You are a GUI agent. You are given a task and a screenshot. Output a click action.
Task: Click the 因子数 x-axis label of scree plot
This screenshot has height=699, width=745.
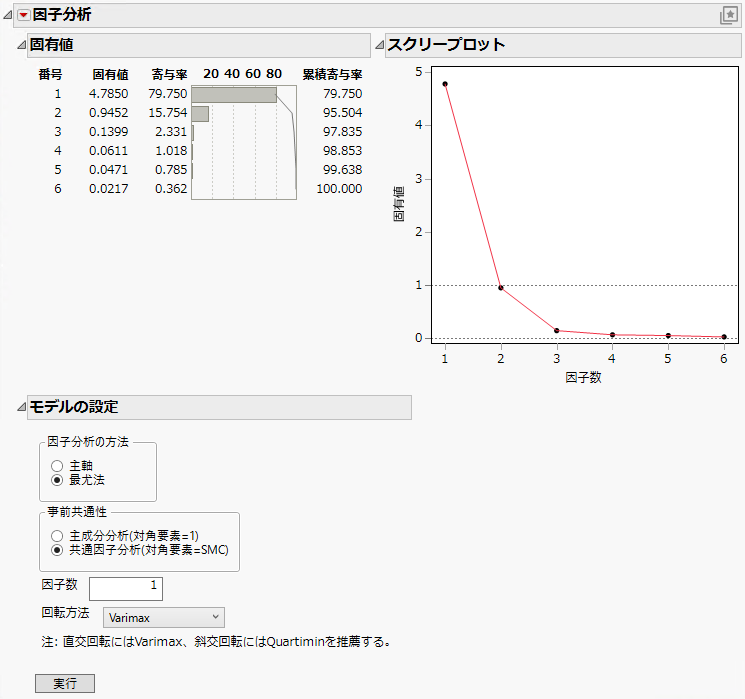[x=583, y=378]
